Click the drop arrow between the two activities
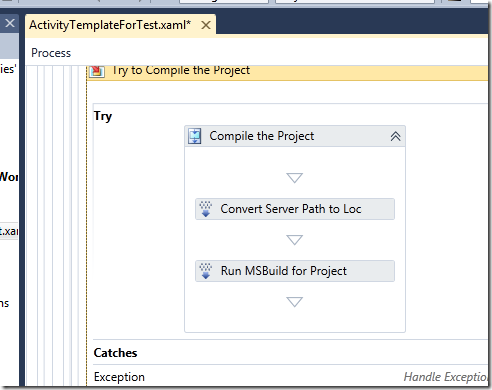 295,240
